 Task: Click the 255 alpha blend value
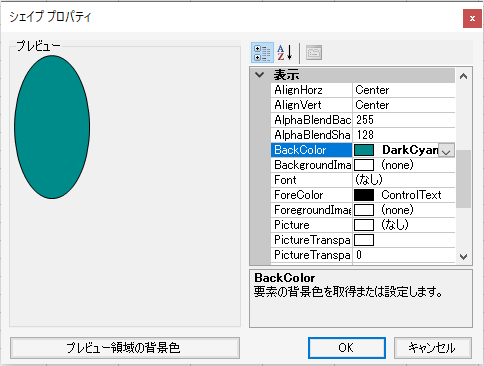click(365, 120)
